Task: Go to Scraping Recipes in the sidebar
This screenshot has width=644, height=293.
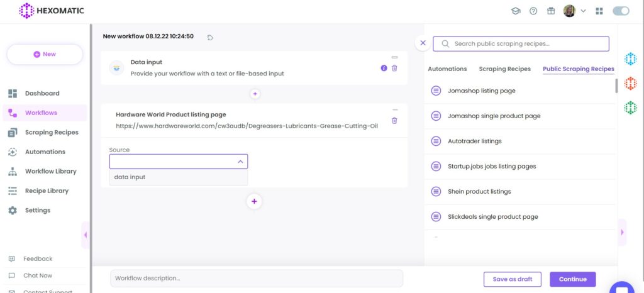Action: [x=52, y=132]
